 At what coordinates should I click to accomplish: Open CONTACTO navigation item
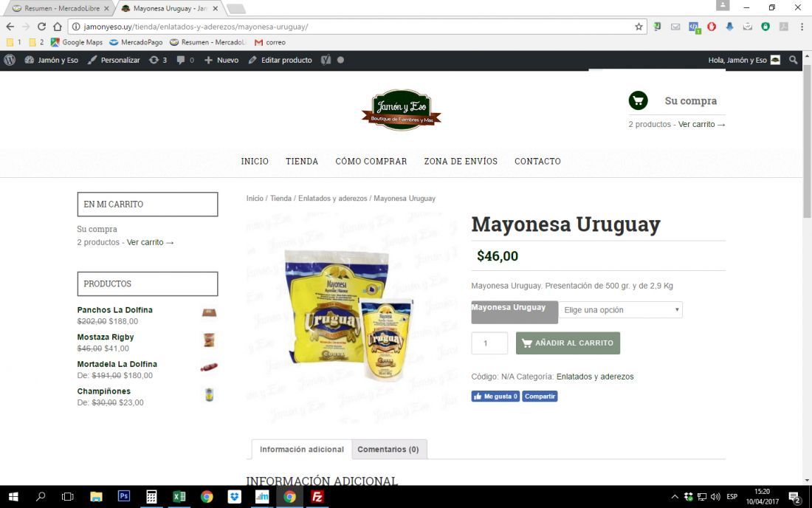click(537, 162)
